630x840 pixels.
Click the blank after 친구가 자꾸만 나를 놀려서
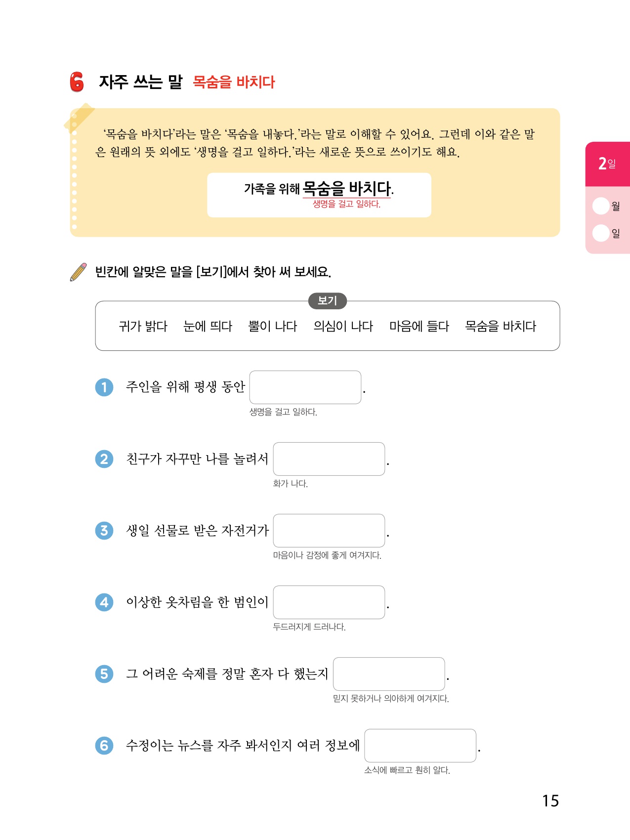[329, 459]
